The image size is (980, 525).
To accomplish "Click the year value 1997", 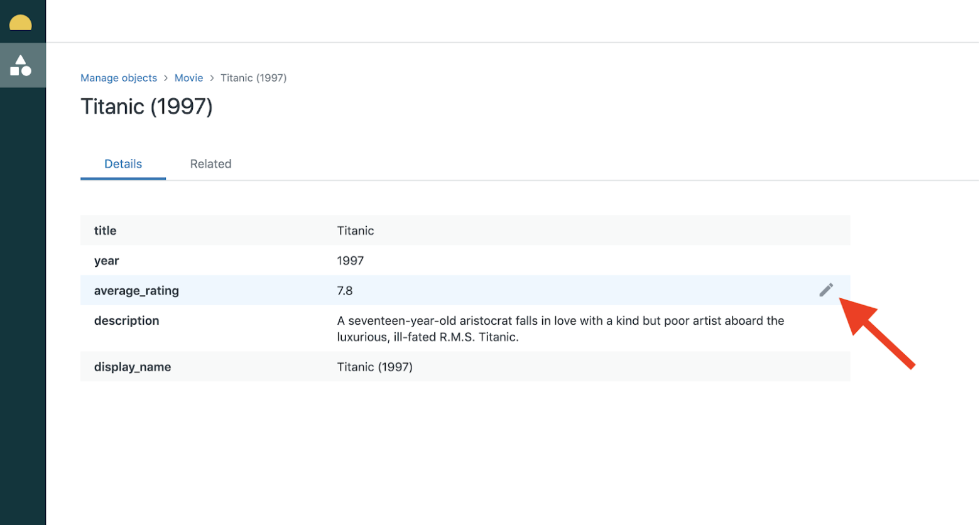I will point(350,261).
